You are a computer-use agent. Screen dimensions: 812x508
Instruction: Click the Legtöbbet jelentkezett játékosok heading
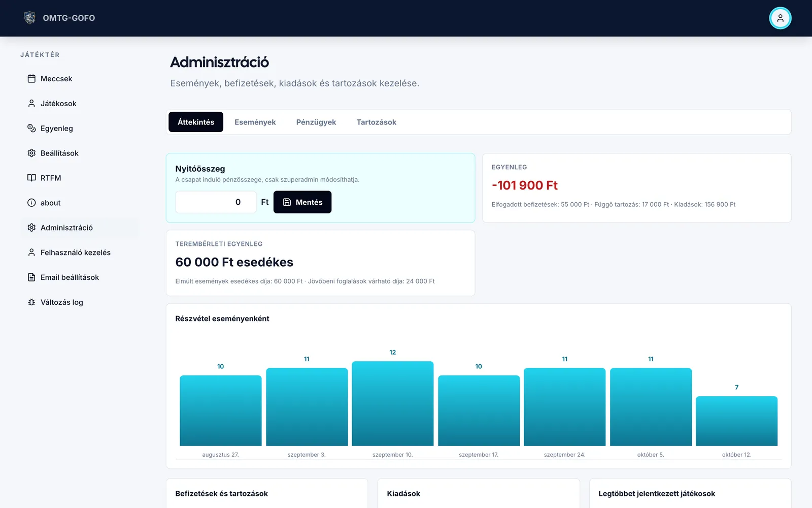tap(657, 494)
